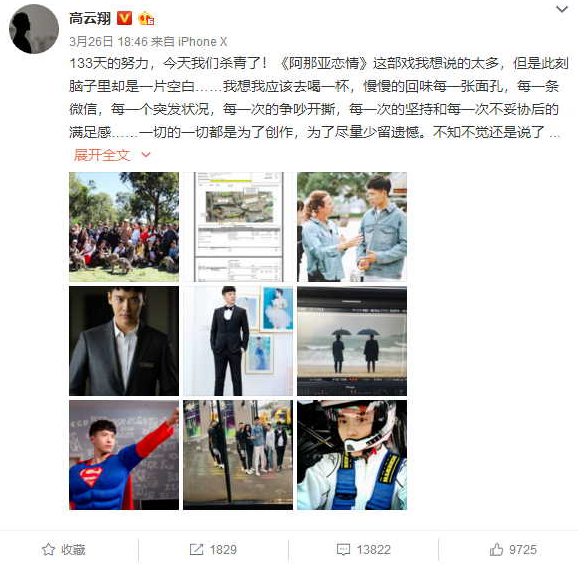This screenshot has width=581, height=566.
Task: Open the Superman costume photo thumbnail
Action: (x=124, y=455)
